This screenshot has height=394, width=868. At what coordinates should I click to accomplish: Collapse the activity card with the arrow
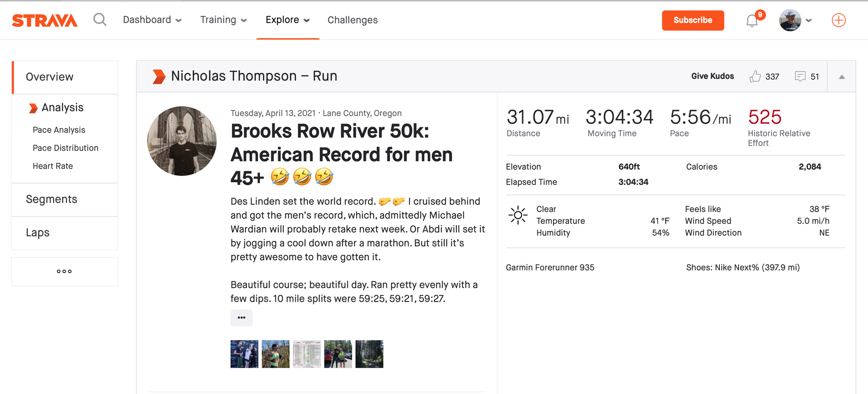841,76
